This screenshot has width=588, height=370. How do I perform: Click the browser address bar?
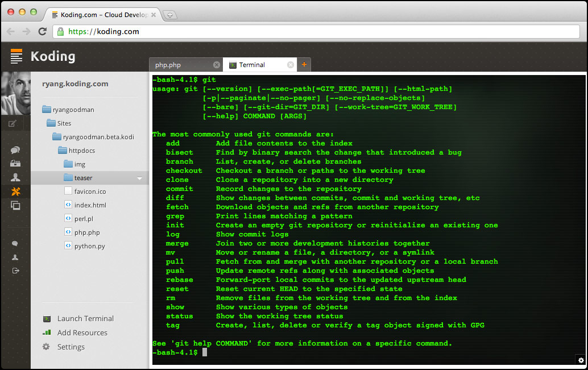point(316,31)
